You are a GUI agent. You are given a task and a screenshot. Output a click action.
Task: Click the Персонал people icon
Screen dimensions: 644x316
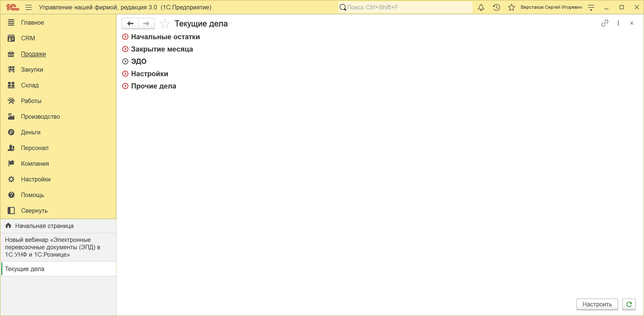click(x=11, y=148)
